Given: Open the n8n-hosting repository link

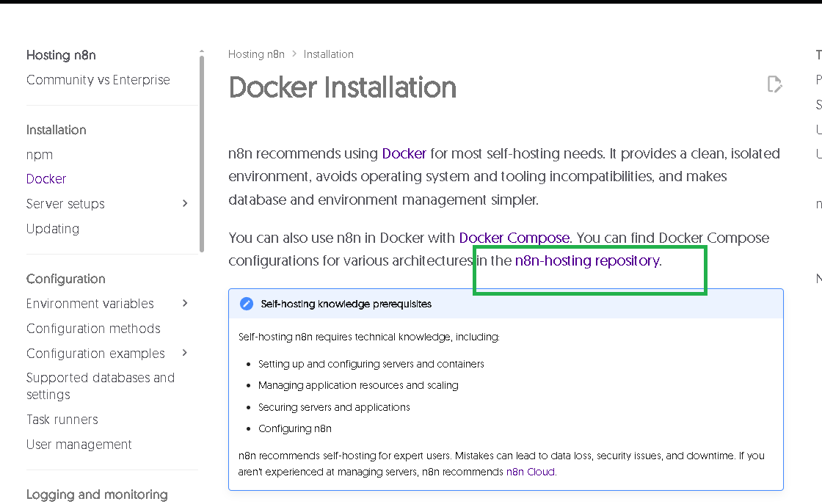Looking at the screenshot, I should [586, 260].
